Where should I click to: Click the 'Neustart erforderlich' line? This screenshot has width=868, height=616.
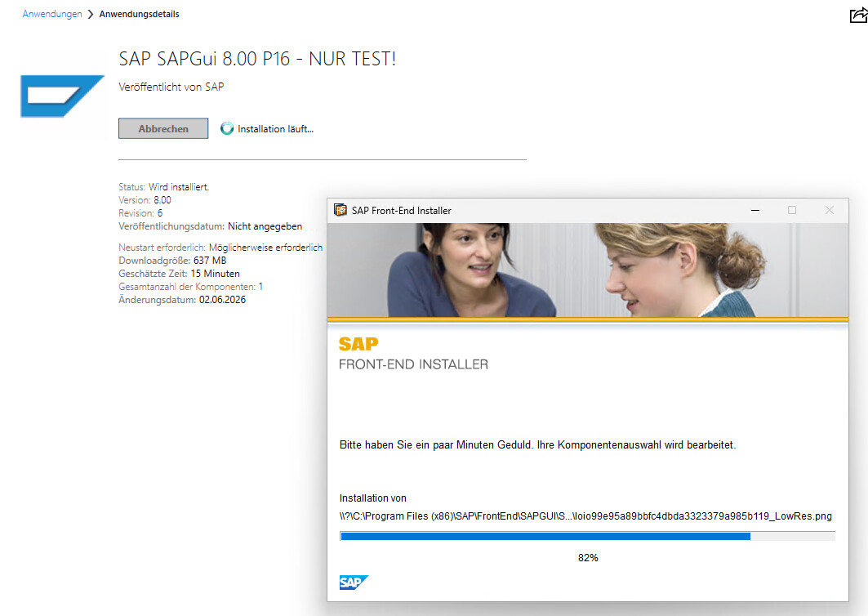[x=220, y=248]
